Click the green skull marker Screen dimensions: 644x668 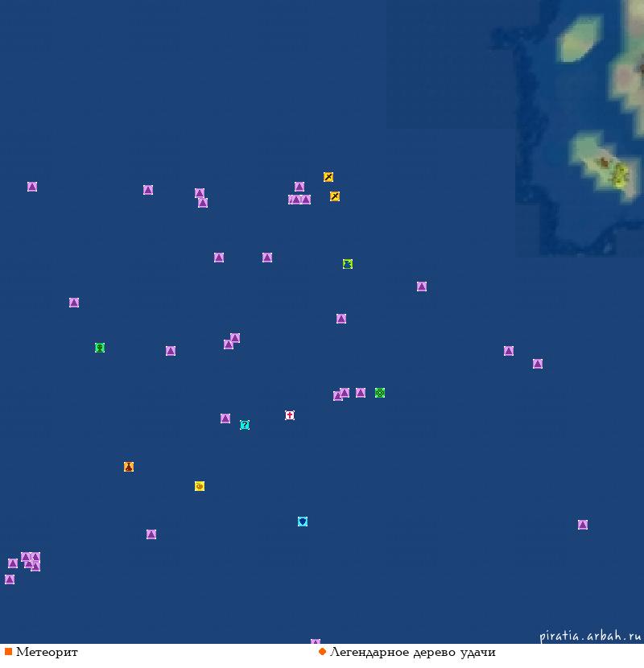point(100,348)
